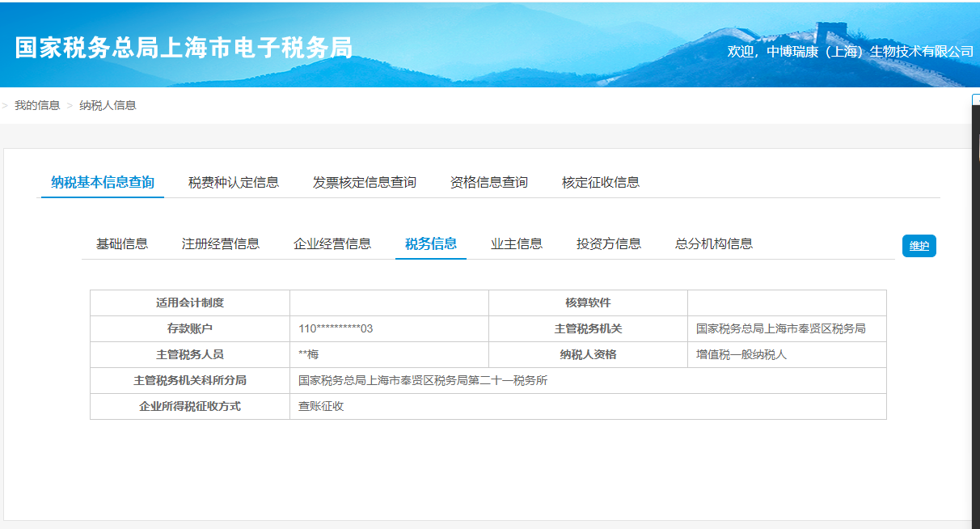Switch to 税费种认定信息 tab
980x529 pixels.
234,182
